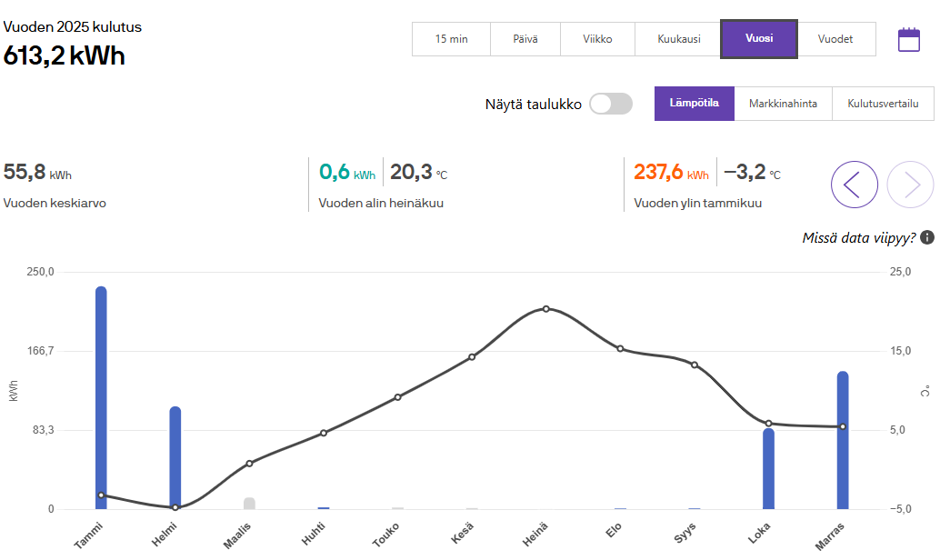This screenshot has height=560, width=940.
Task: Switch to Päivä view
Action: click(x=525, y=39)
